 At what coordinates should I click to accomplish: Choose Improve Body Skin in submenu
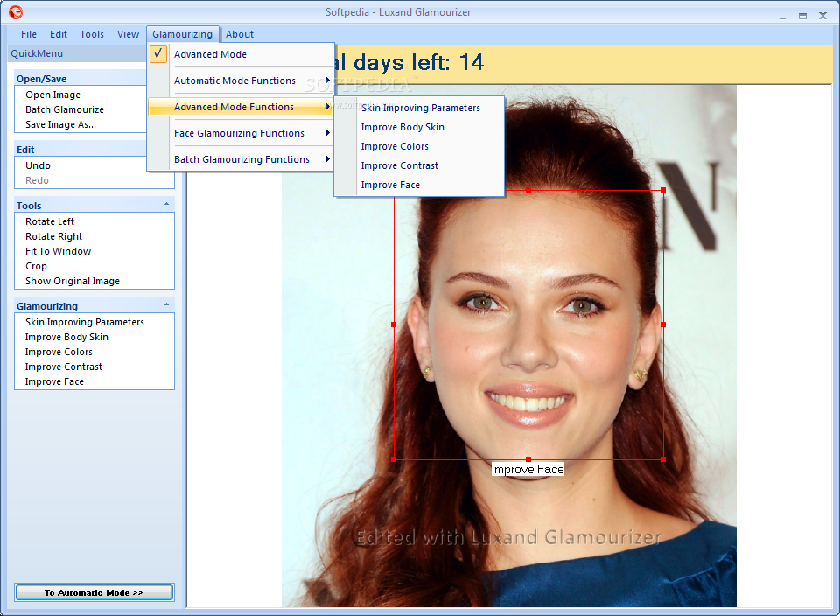click(x=402, y=127)
